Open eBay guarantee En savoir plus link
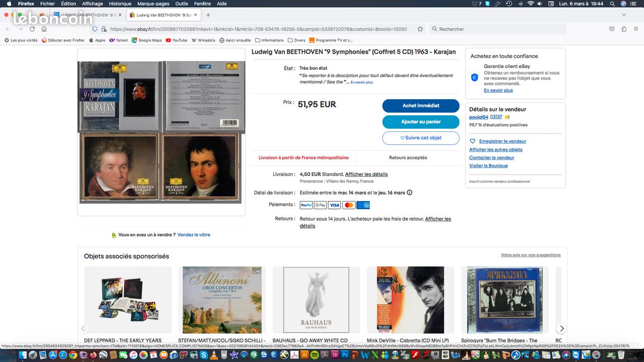The image size is (644, 362). click(499, 90)
